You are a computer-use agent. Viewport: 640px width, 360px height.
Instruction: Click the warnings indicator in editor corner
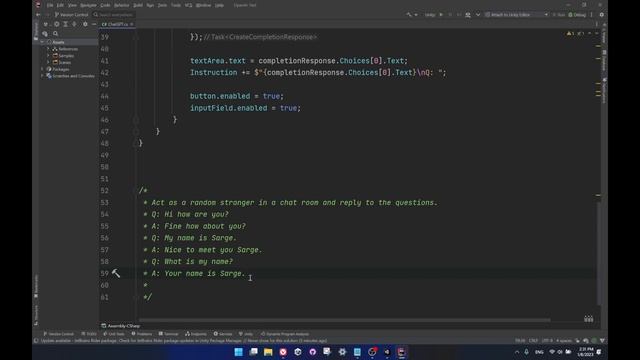coord(576,33)
